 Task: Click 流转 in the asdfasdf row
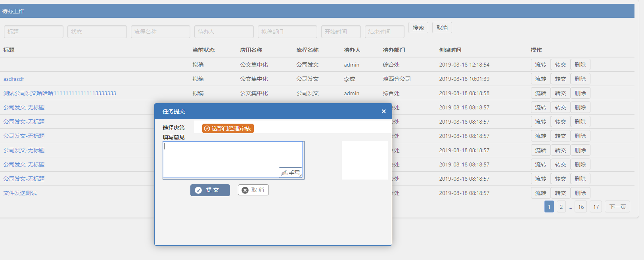coord(540,79)
